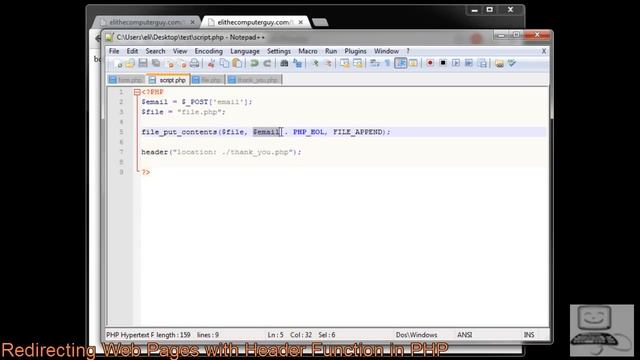Save the current file via toolbar
Image resolution: width=640 pixels, height=360 pixels.
[143, 63]
